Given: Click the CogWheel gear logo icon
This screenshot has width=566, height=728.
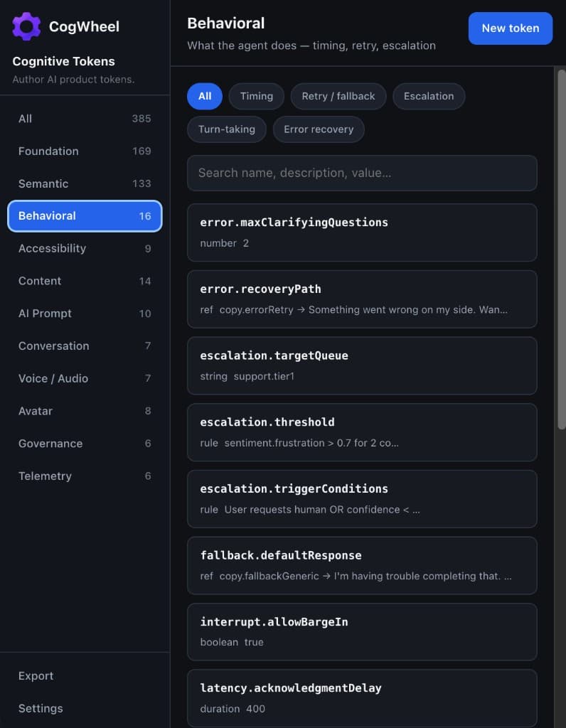Looking at the screenshot, I should (26, 26).
